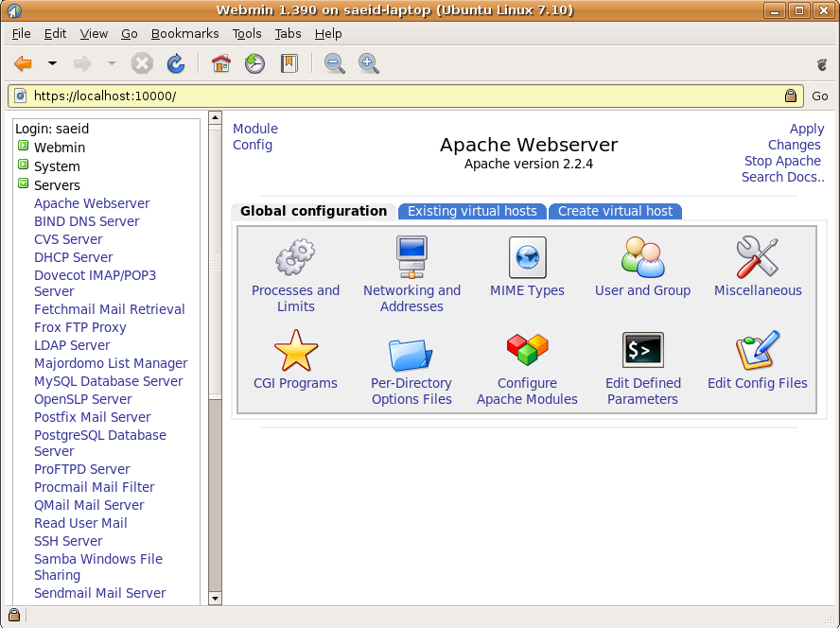Image resolution: width=840 pixels, height=628 pixels.
Task: Open the CGI Programs star icon
Action: coord(295,350)
